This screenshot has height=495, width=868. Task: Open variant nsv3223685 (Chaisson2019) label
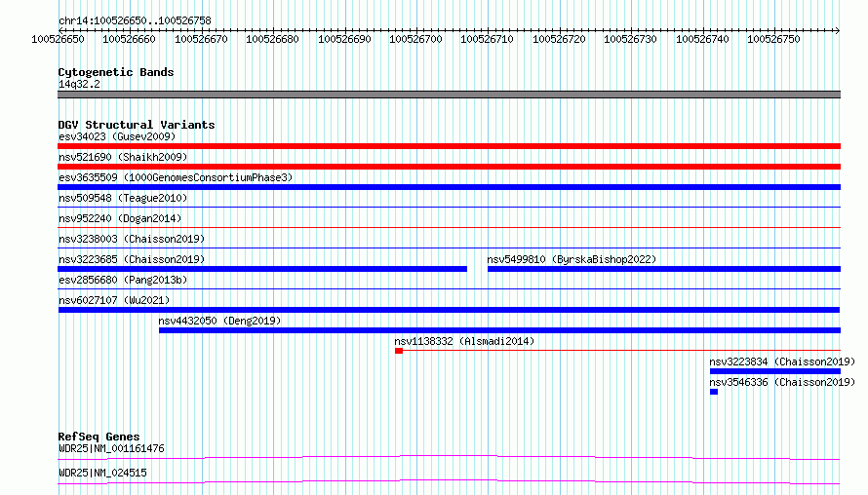[x=132, y=259]
